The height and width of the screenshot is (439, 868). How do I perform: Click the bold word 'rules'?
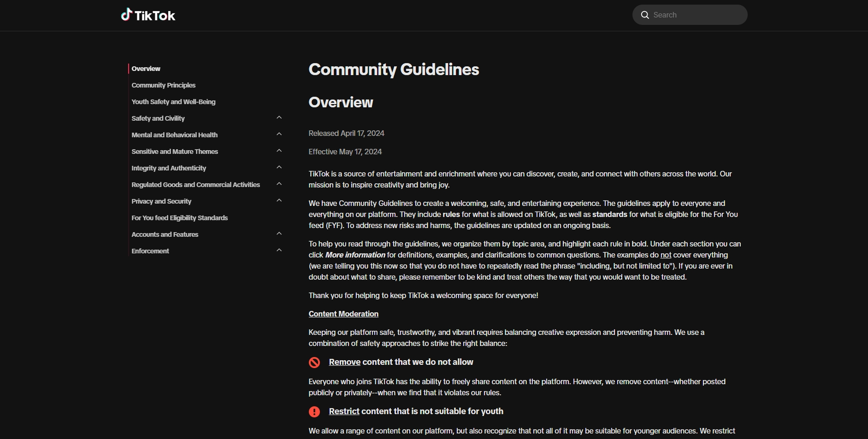click(x=451, y=214)
